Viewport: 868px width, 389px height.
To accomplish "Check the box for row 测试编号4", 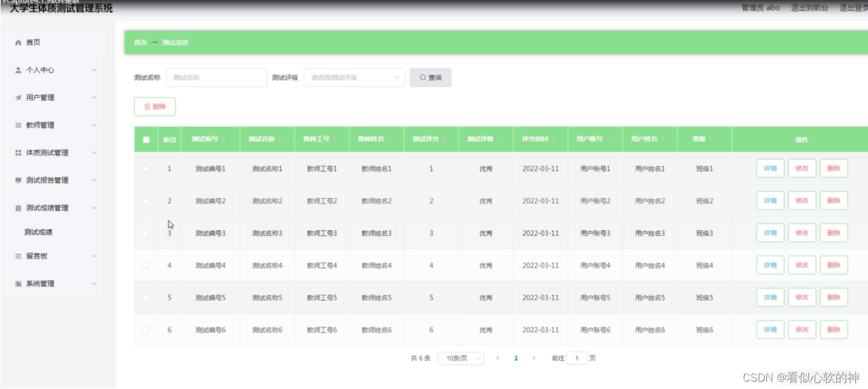I will pos(145,265).
